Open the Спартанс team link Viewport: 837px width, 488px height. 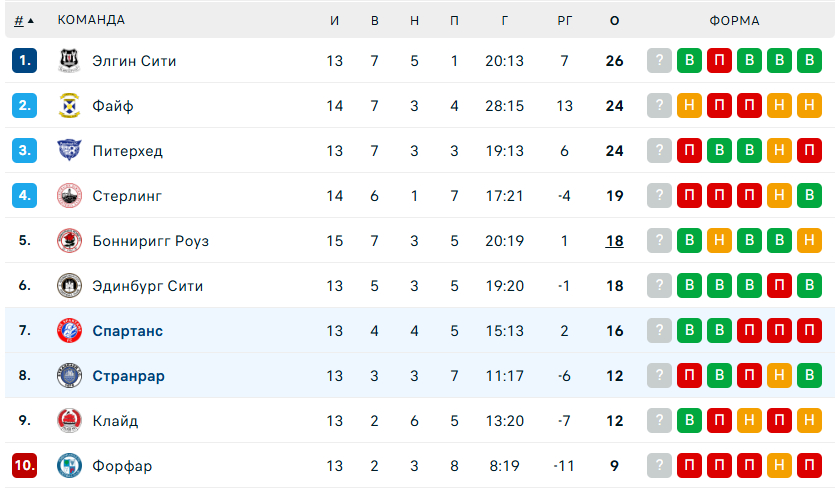point(127,331)
